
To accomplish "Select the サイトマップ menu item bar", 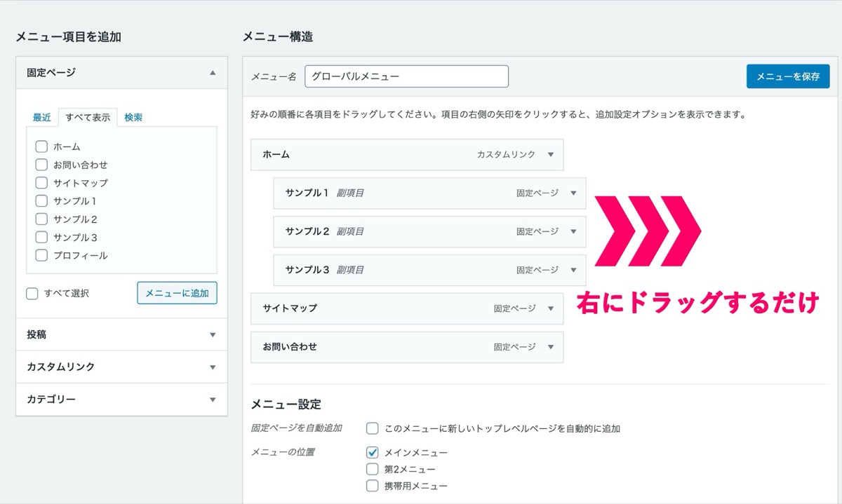I will pyautogui.click(x=407, y=308).
